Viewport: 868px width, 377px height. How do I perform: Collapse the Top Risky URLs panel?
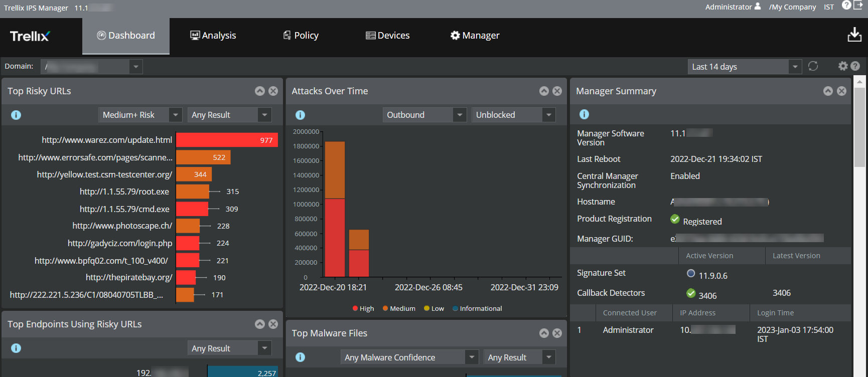tap(260, 91)
